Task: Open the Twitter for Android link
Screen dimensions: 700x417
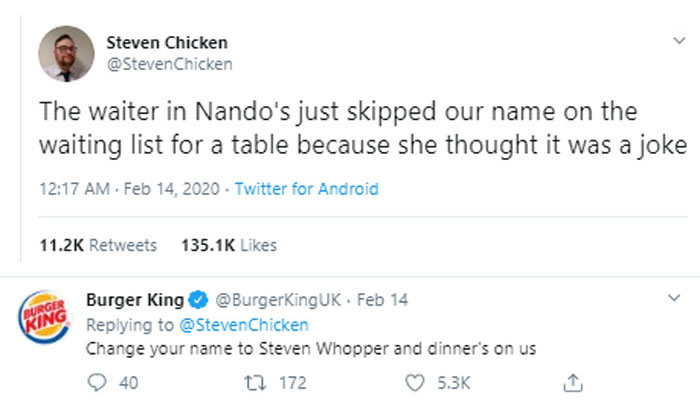Action: [x=306, y=188]
